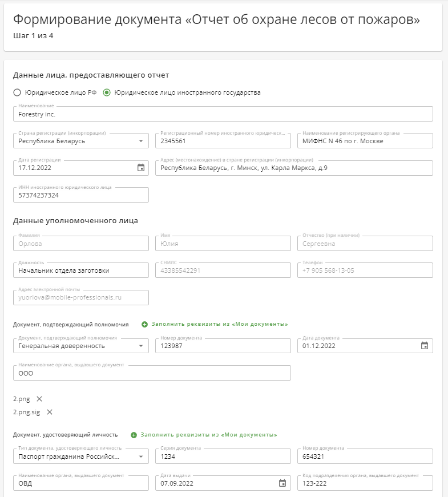
Task: Click СНИЛС field with 43385542291
Action: pos(223,270)
